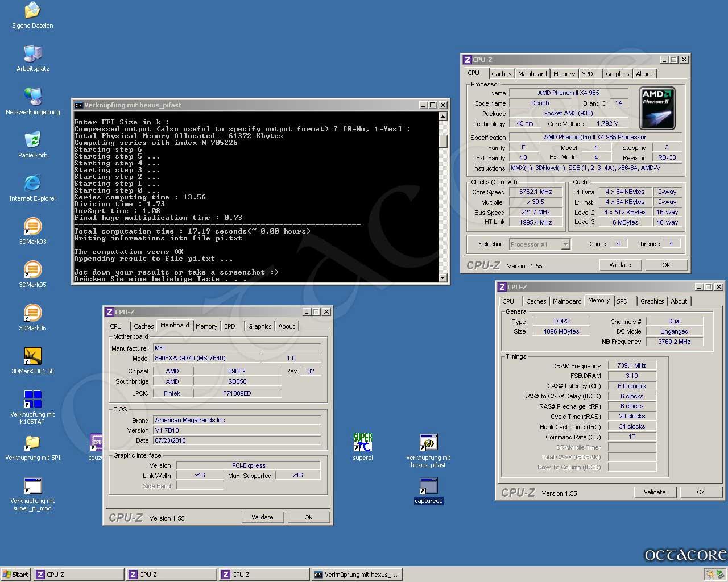
Task: Click the mainboard model 890FXA-GD70 field
Action: (206, 359)
